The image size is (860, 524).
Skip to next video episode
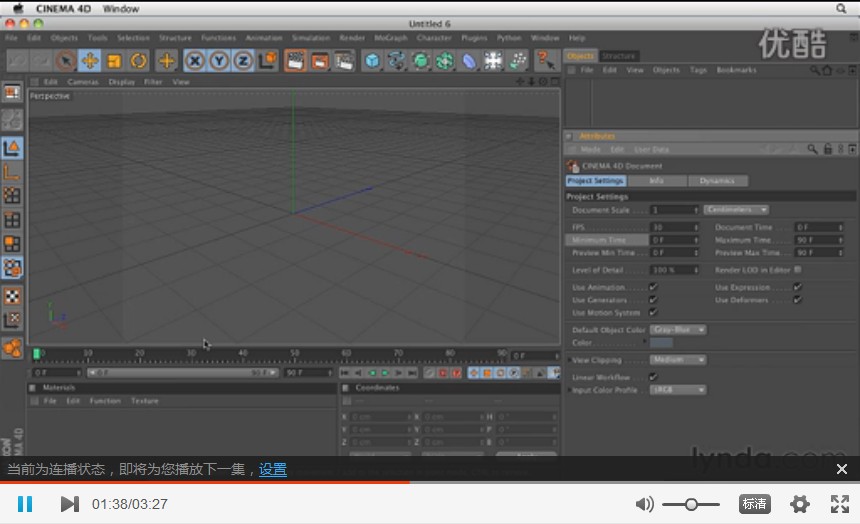(x=70, y=504)
